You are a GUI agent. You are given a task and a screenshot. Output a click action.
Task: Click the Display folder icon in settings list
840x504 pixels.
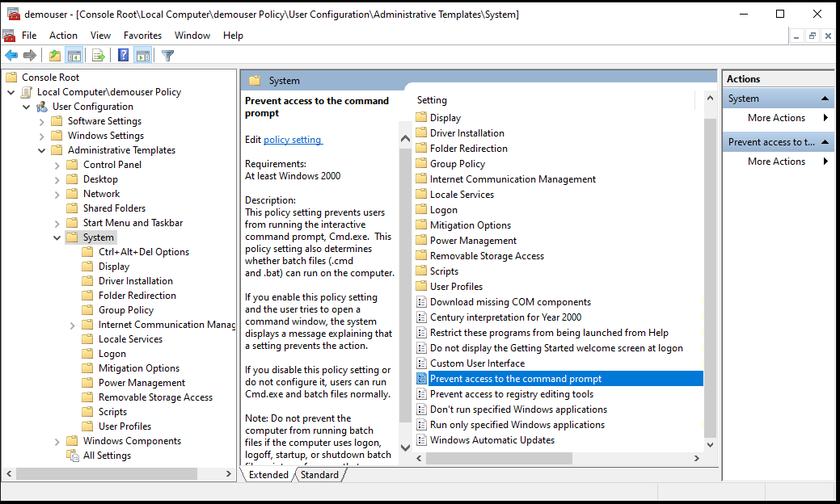[x=421, y=117]
